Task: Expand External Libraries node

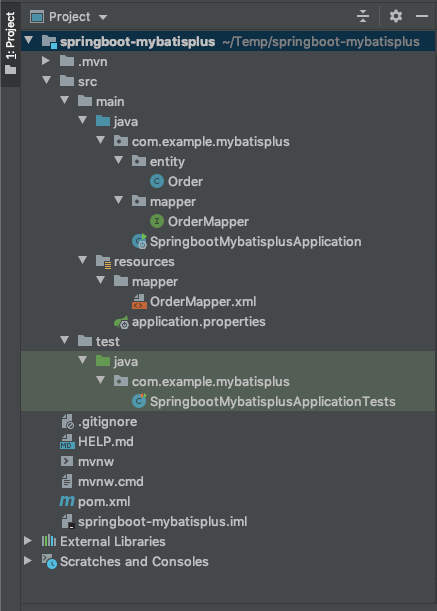Action: click(28, 541)
